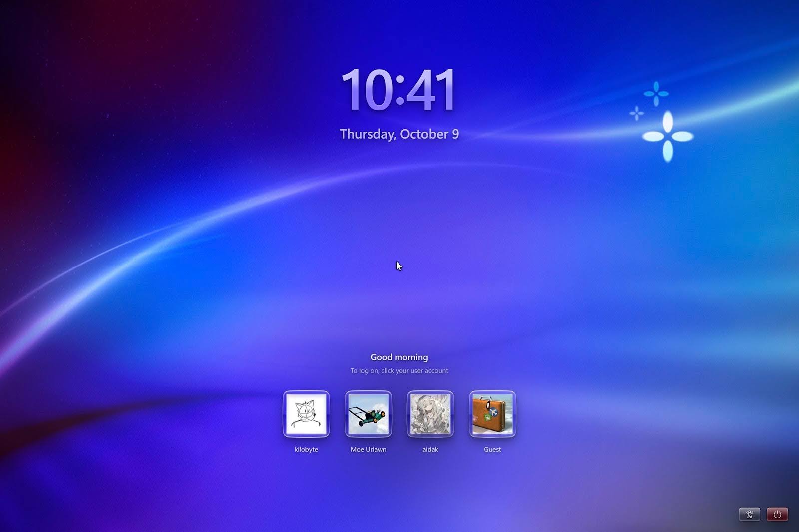The image size is (799, 532).
Task: Log in with the Guest suitcase icon
Action: [492, 414]
